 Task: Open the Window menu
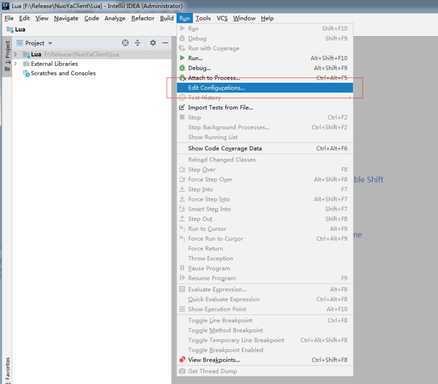click(244, 18)
